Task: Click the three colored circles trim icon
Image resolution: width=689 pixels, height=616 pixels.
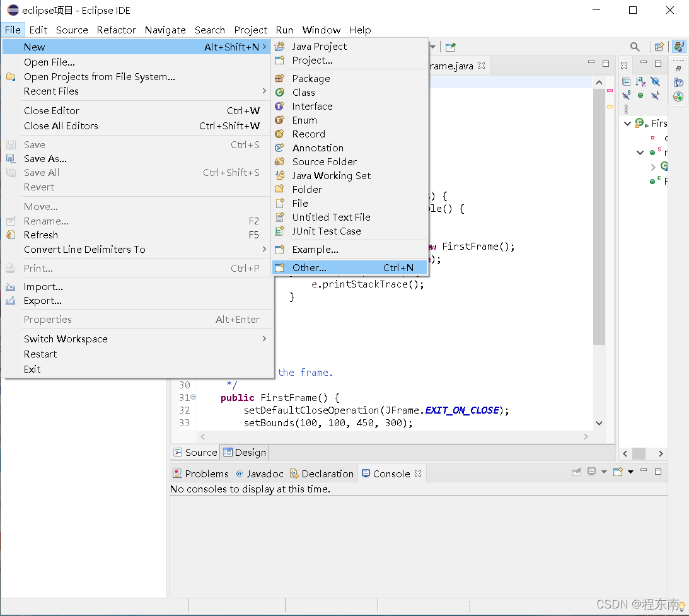Action: pyautogui.click(x=678, y=96)
